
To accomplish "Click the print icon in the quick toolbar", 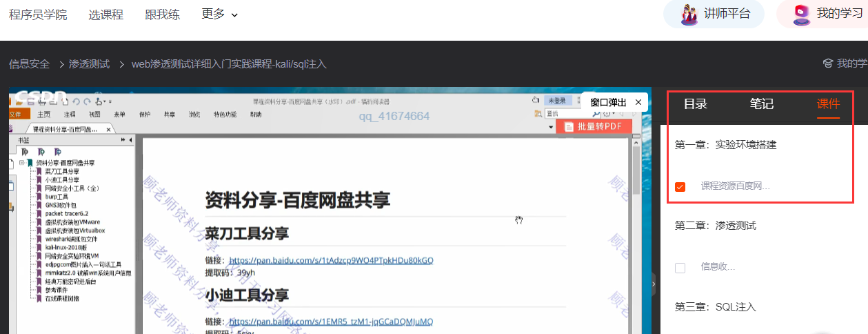I will tap(42, 101).
